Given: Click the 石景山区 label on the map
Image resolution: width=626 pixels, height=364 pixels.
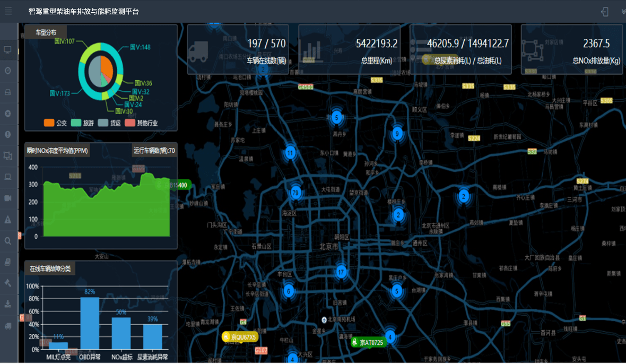Looking at the screenshot, I should (x=262, y=246).
